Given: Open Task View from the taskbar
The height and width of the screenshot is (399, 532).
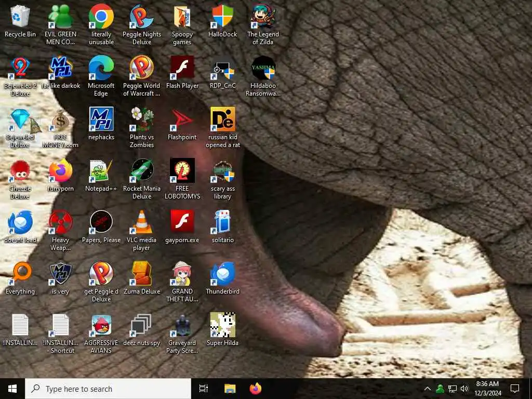Looking at the screenshot, I should point(203,389).
